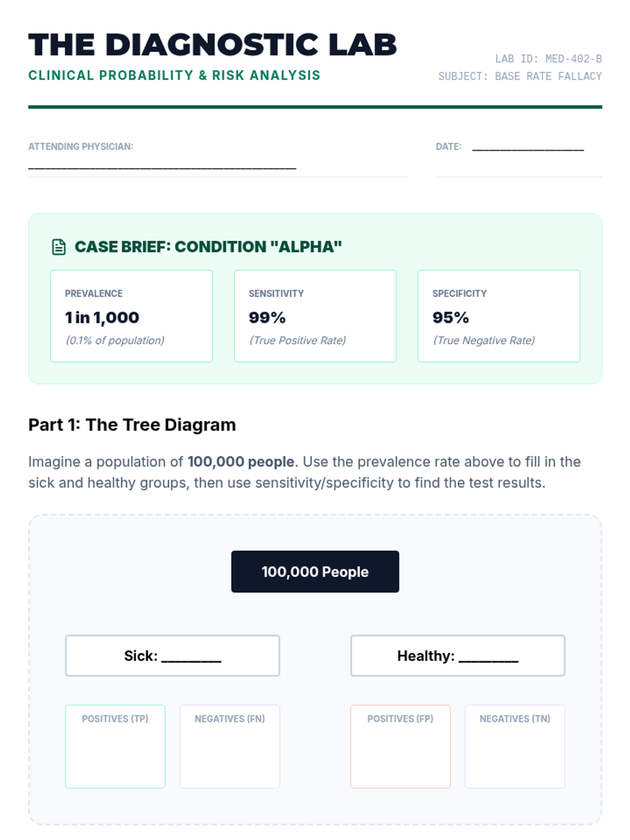The image size is (630, 840).
Task: Click Subject: Base Rate Fallacy text
Action: pyautogui.click(x=520, y=76)
